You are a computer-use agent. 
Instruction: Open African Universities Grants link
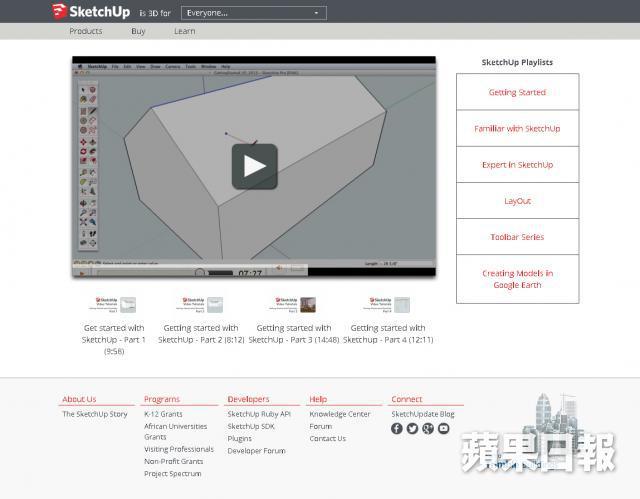click(176, 432)
